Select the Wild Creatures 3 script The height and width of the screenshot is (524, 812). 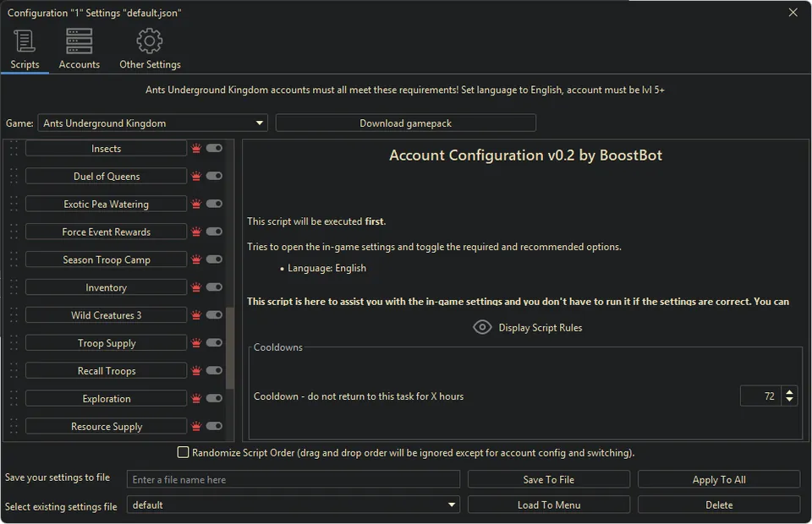pyautogui.click(x=107, y=315)
